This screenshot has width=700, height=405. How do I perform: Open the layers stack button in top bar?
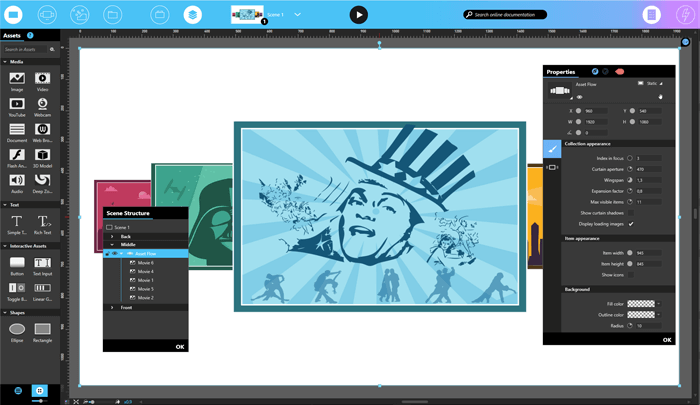192,15
